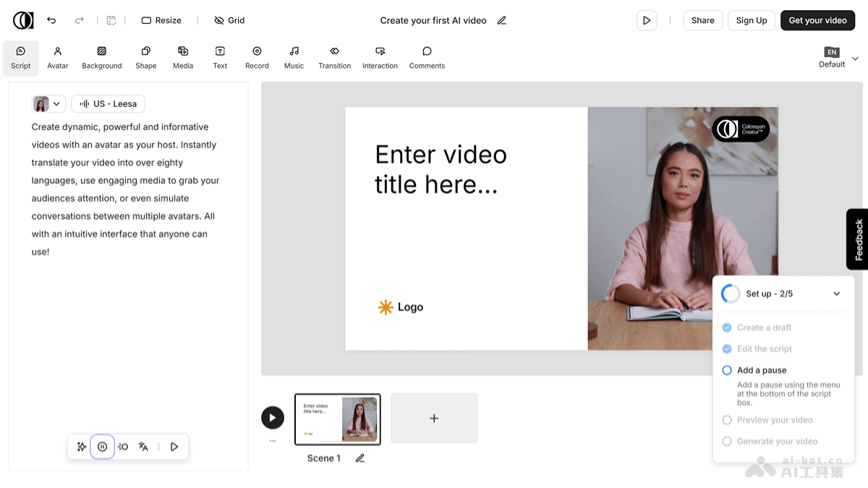Image resolution: width=868 pixels, height=488 pixels.
Task: Click the redo arrow icon
Action: point(80,20)
